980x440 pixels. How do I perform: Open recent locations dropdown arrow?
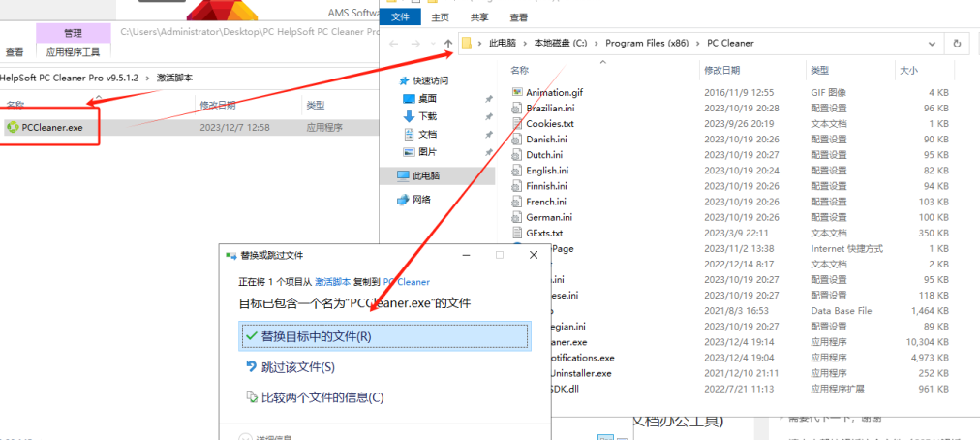433,44
